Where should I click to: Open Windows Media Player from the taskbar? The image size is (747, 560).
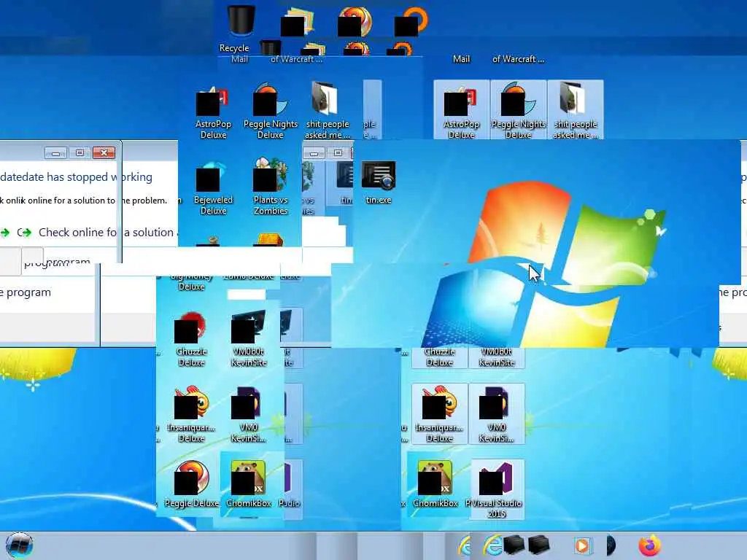pos(582,545)
